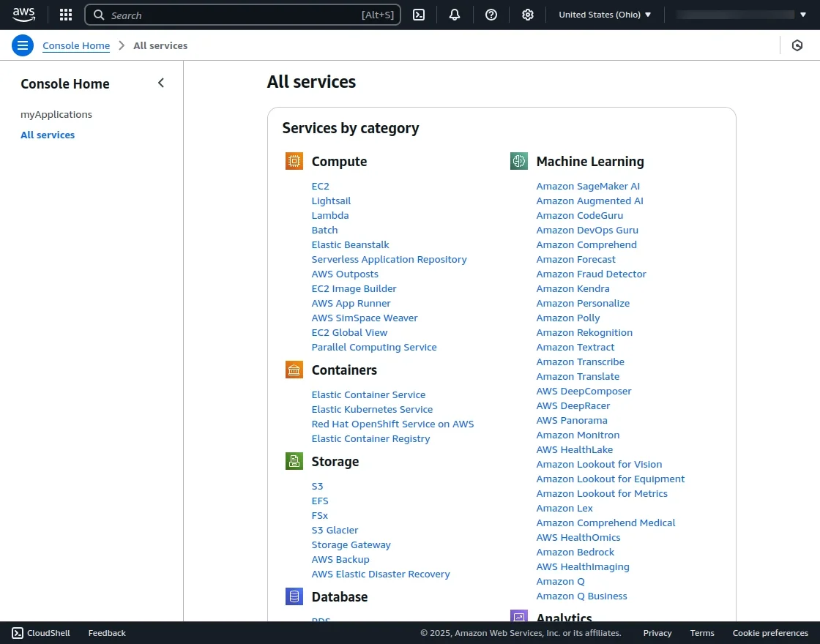Open the Terms footer link

(702, 633)
